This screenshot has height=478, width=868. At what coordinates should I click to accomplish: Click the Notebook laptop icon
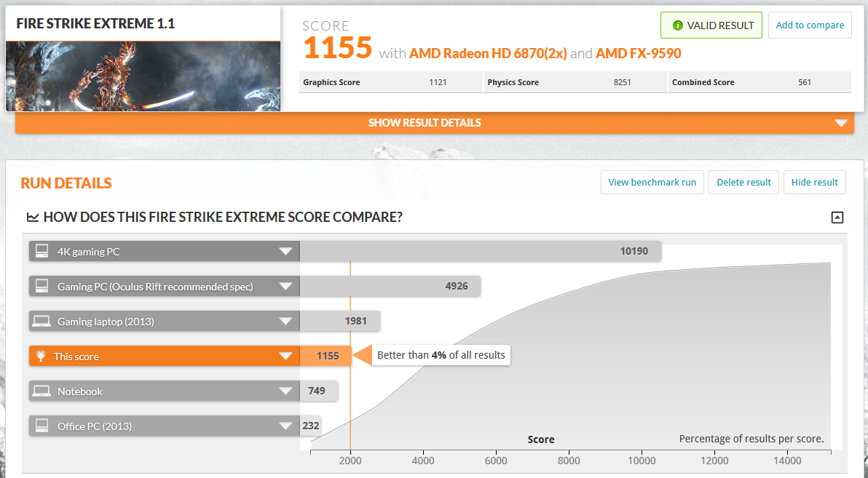[x=42, y=391]
